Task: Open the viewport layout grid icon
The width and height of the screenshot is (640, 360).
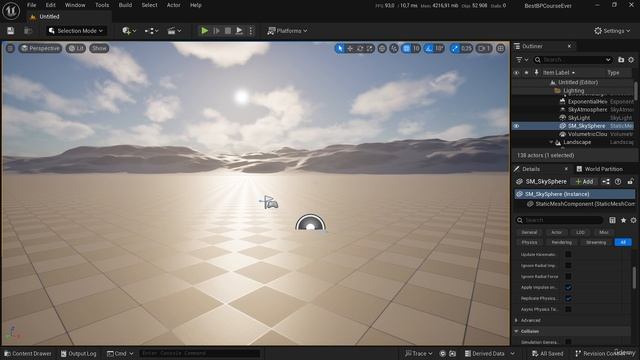Action: coord(501,48)
